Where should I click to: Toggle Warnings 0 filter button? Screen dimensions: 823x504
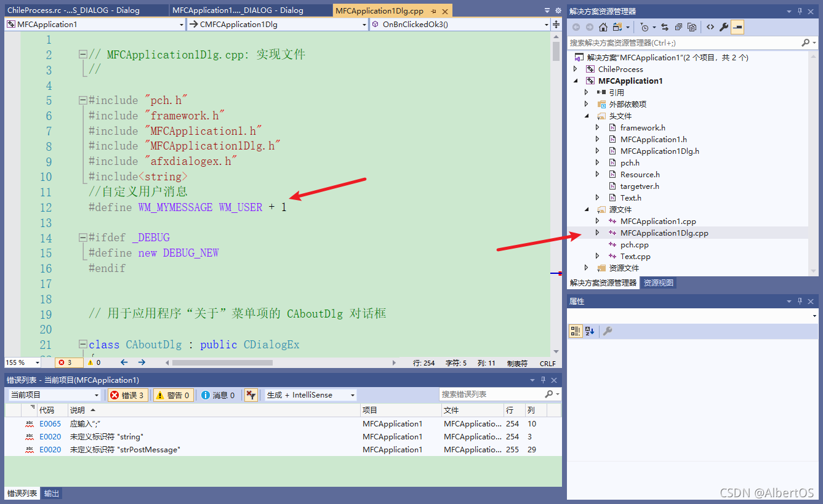click(174, 395)
